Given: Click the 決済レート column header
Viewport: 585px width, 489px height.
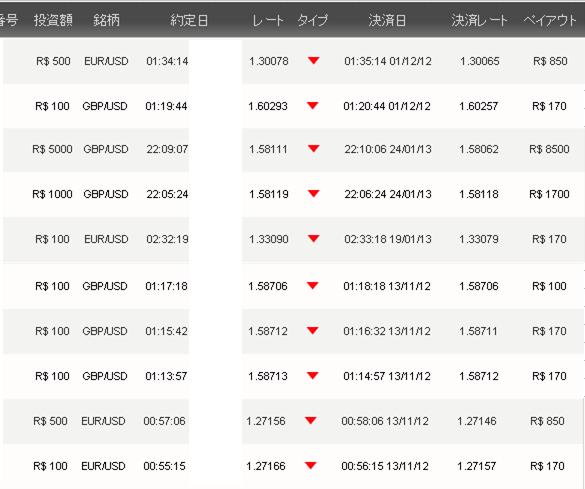Looking at the screenshot, I should tap(479, 20).
